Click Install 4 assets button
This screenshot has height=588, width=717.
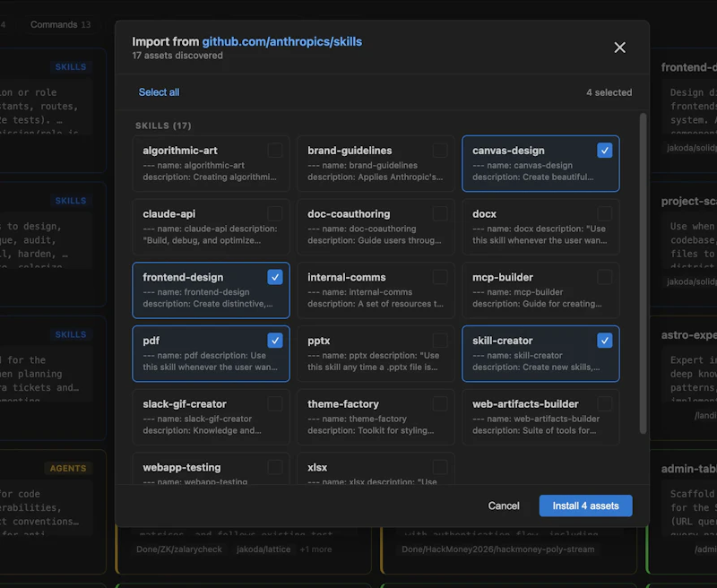tap(585, 506)
